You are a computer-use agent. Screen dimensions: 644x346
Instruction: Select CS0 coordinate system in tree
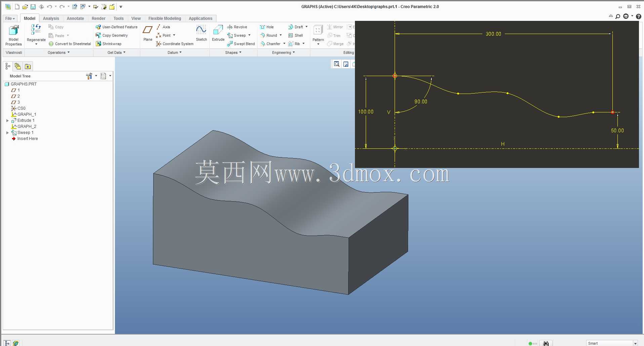[18, 108]
